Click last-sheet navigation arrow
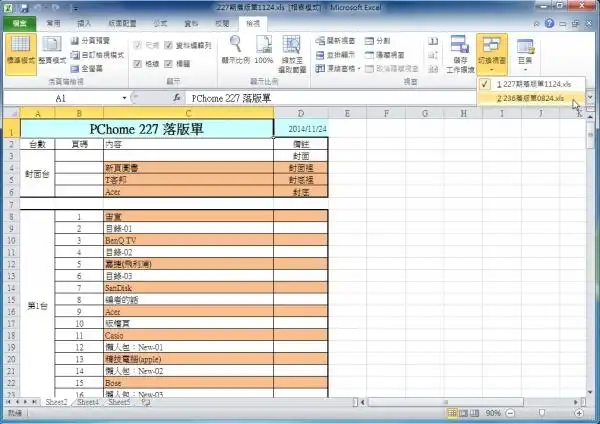This screenshot has width=600, height=424. (34, 402)
